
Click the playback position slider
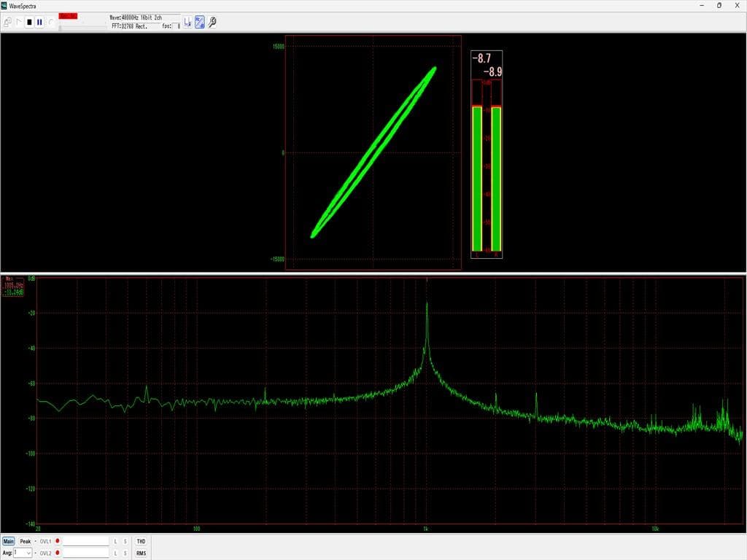click(82, 27)
